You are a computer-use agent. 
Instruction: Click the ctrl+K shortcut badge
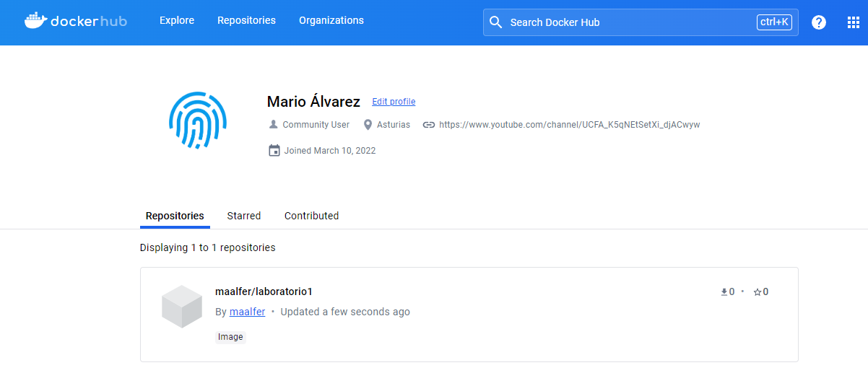774,22
